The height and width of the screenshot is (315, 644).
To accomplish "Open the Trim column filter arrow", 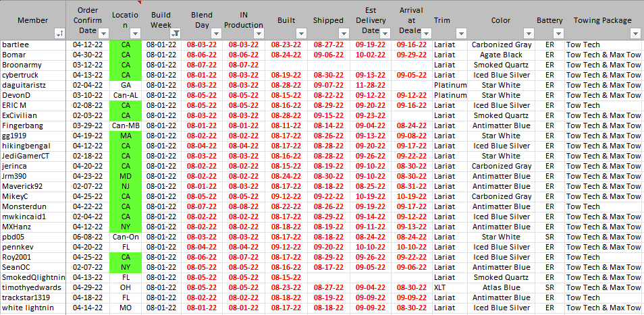I will pyautogui.click(x=462, y=33).
